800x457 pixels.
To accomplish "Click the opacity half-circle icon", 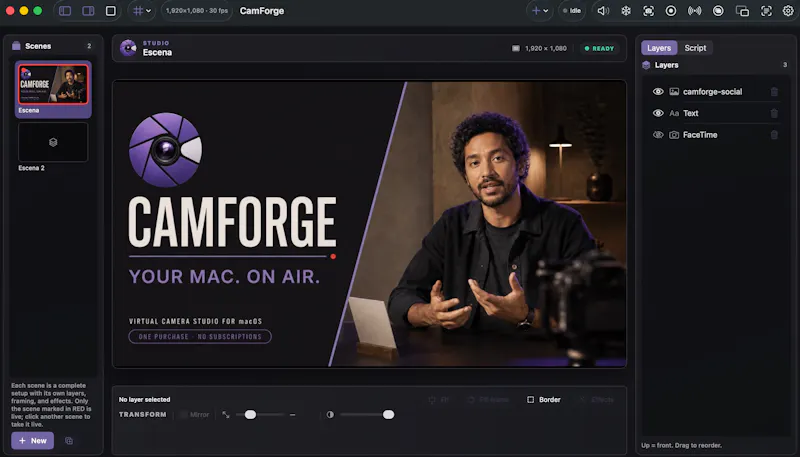I will (330, 415).
